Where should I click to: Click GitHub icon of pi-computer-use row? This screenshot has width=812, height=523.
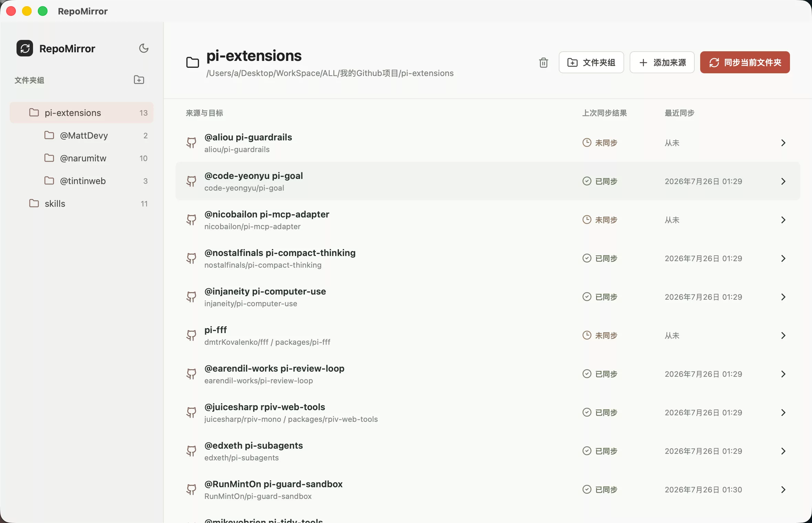point(191,297)
